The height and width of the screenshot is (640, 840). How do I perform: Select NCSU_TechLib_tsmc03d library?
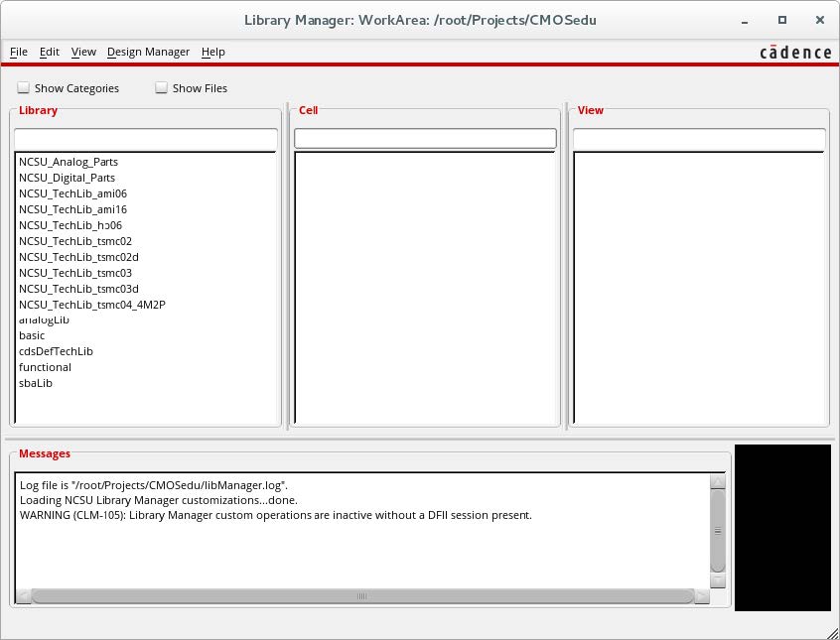(78, 289)
